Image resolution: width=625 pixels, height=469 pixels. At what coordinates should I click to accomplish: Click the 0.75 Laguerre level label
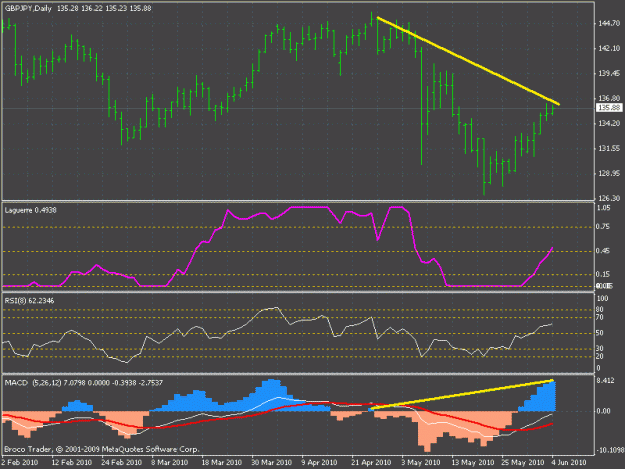click(603, 227)
